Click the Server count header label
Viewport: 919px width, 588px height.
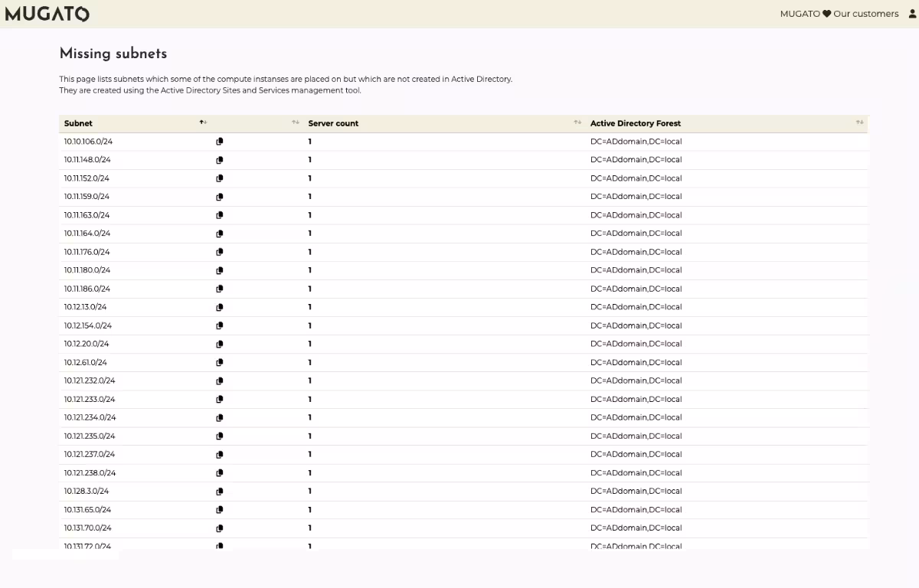coord(333,123)
